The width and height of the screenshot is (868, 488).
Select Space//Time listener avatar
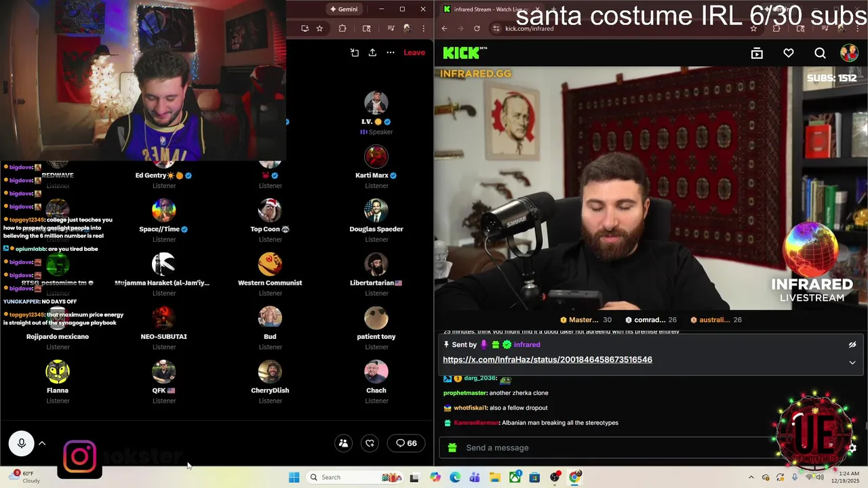[163, 211]
